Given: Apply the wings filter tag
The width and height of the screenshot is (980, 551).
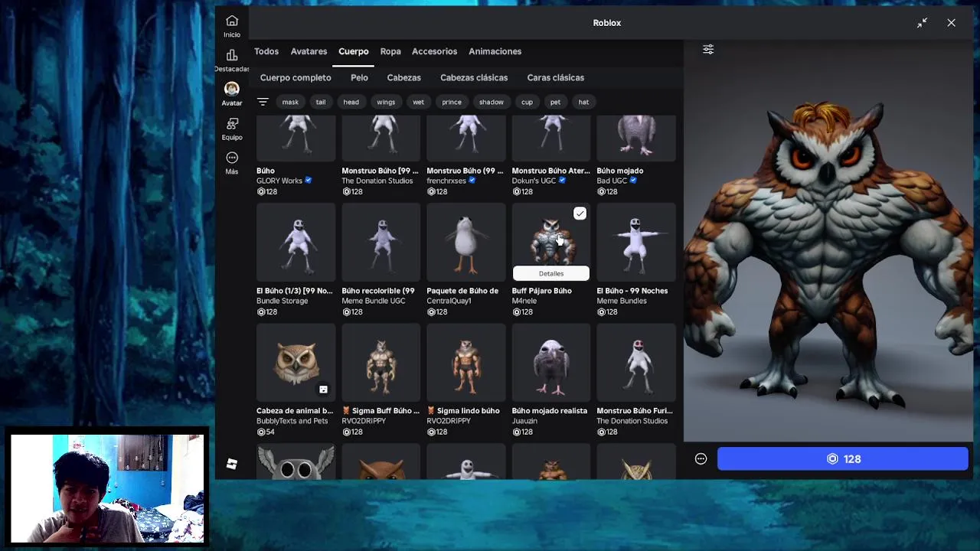Looking at the screenshot, I should (x=386, y=102).
